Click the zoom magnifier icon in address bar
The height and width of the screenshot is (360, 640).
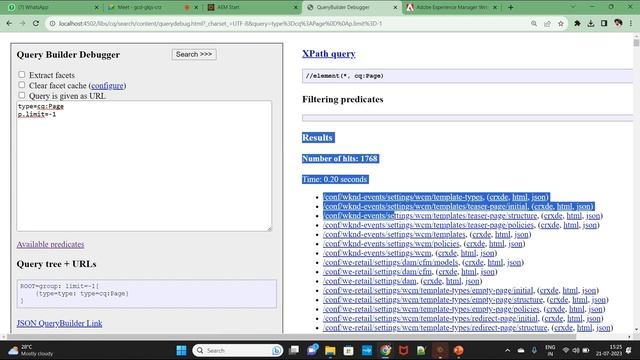(534, 24)
